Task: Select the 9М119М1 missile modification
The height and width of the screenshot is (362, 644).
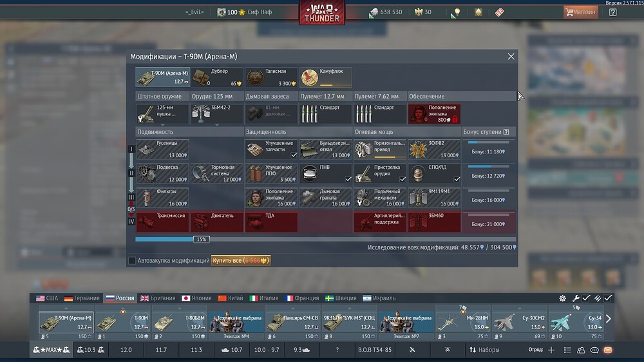Action: click(x=434, y=198)
